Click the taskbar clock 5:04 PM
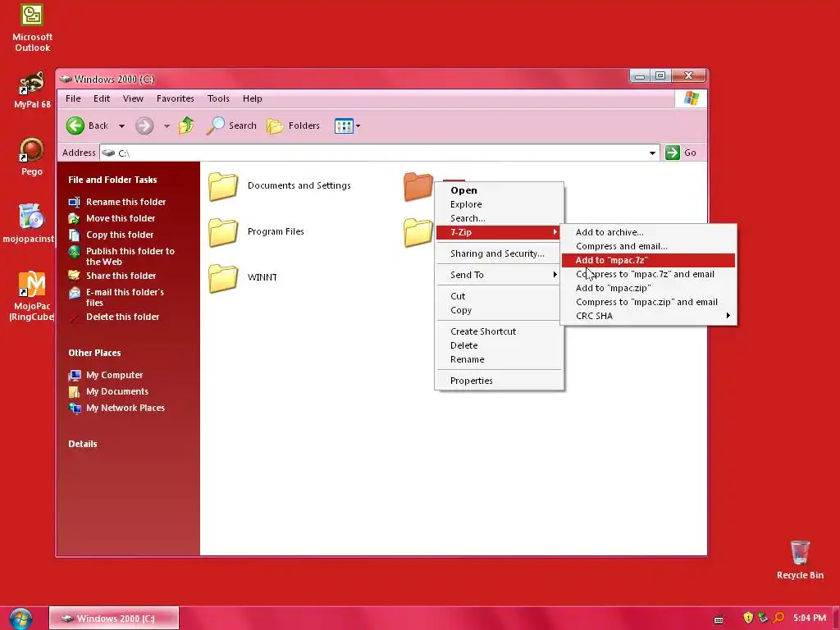The height and width of the screenshot is (630, 840). tap(809, 618)
